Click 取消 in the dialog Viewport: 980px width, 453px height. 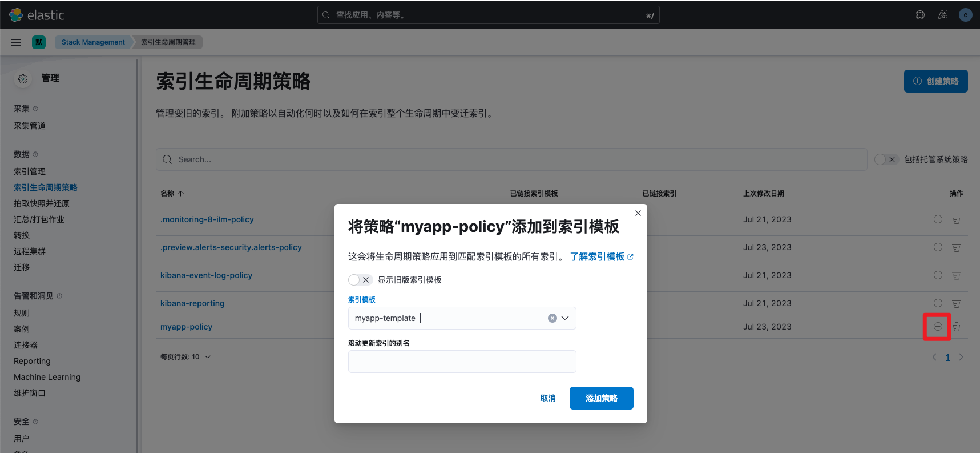[x=548, y=398]
